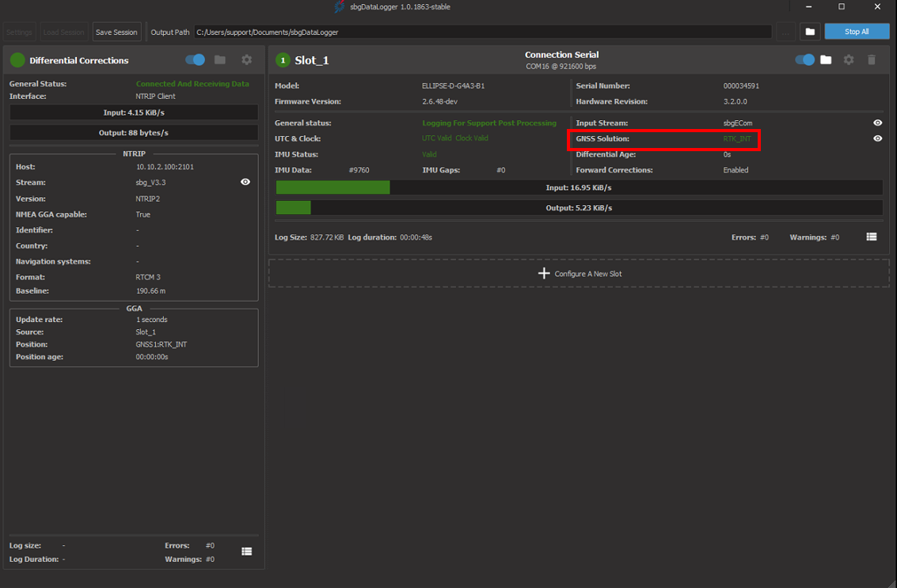897x588 pixels.
Task: Browse output path with ellipsis button
Action: [x=785, y=32]
